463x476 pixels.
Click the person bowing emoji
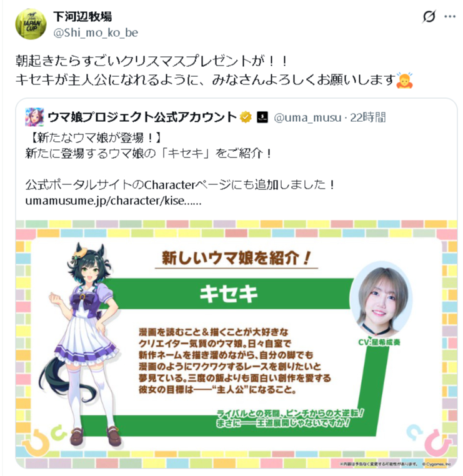405,81
